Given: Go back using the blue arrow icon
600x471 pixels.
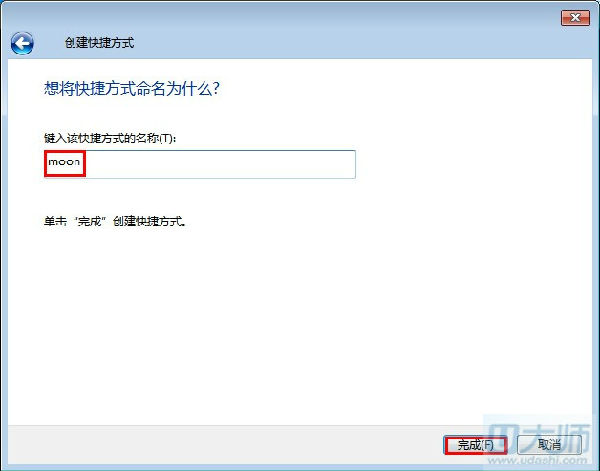Looking at the screenshot, I should point(22,43).
